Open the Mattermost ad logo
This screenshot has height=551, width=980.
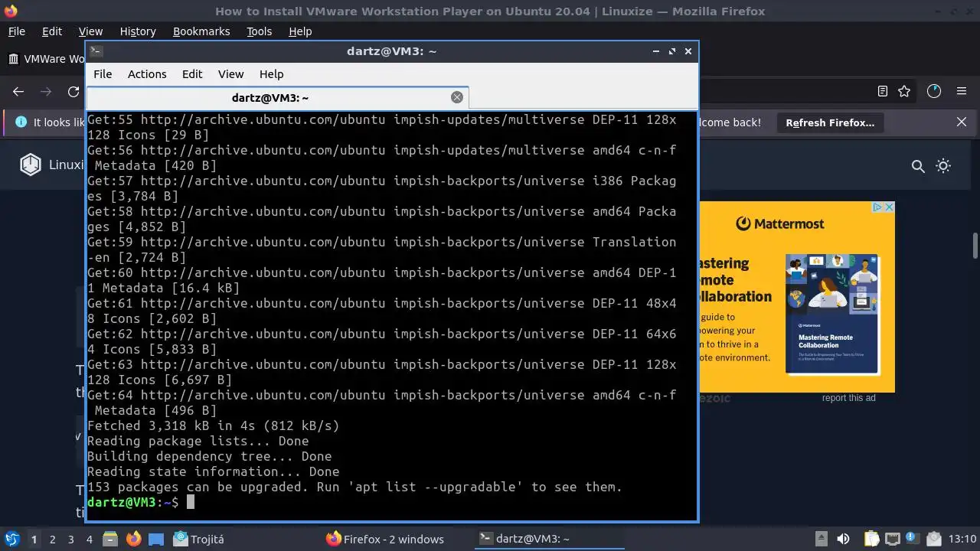[x=780, y=223]
